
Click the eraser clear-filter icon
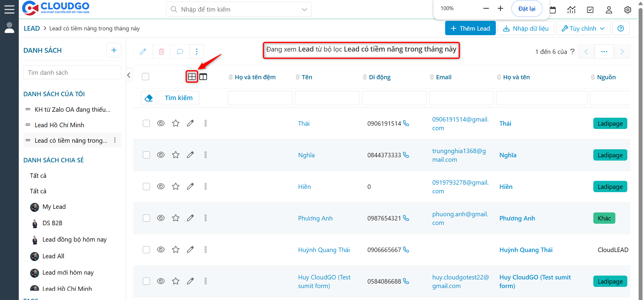148,98
